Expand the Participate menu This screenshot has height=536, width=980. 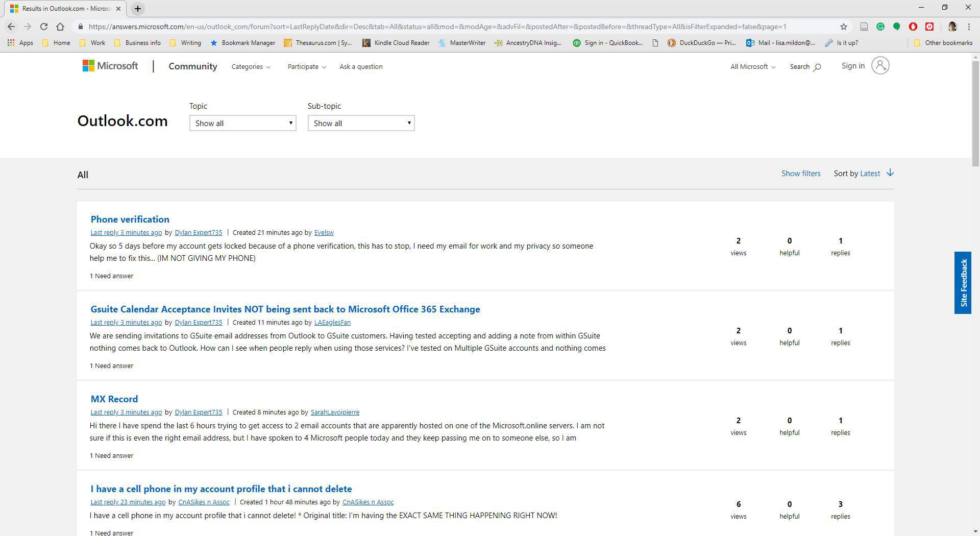click(x=307, y=67)
